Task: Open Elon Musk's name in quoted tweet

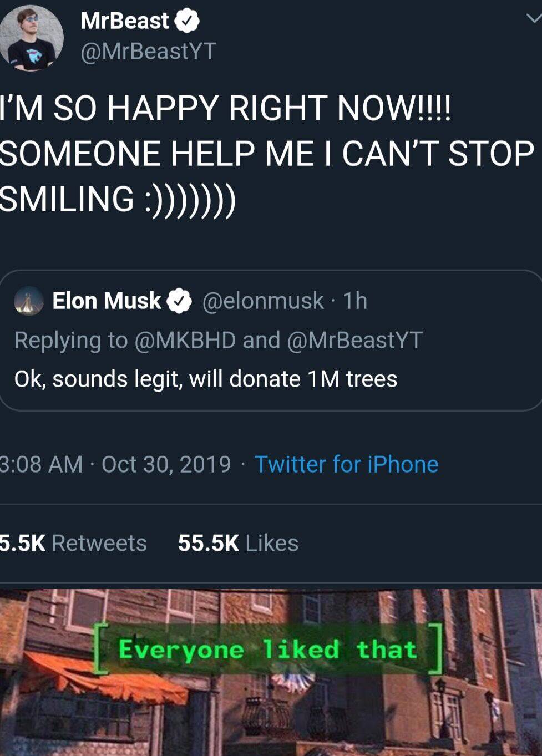Action: click(x=107, y=301)
